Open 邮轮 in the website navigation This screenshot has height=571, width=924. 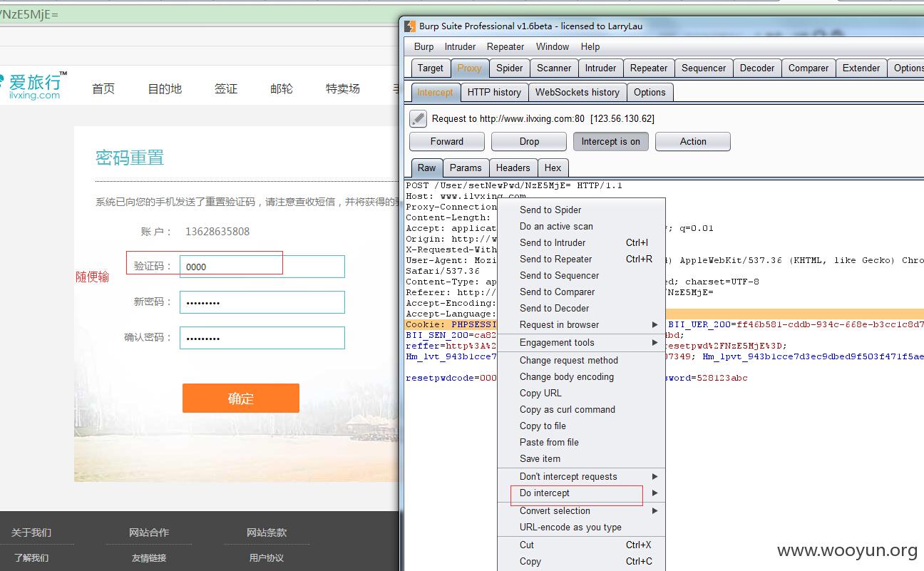pyautogui.click(x=282, y=88)
